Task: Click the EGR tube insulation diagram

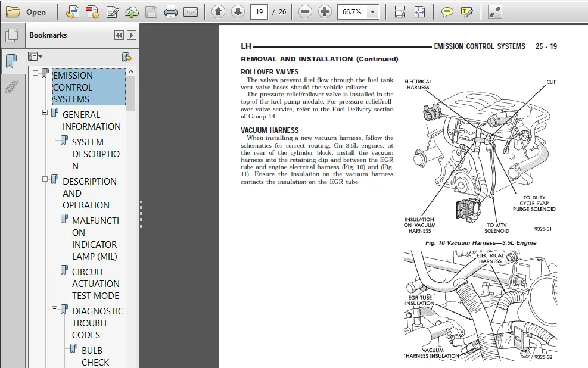Action: point(480,306)
